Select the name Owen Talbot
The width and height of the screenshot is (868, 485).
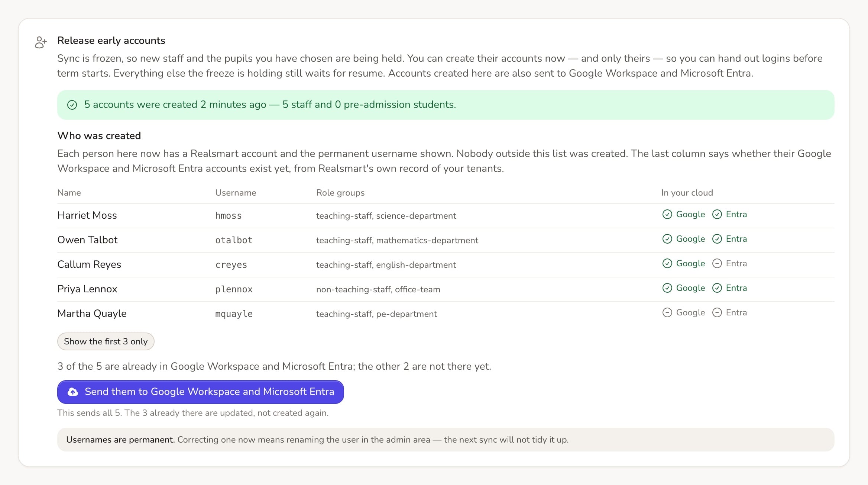coord(87,240)
